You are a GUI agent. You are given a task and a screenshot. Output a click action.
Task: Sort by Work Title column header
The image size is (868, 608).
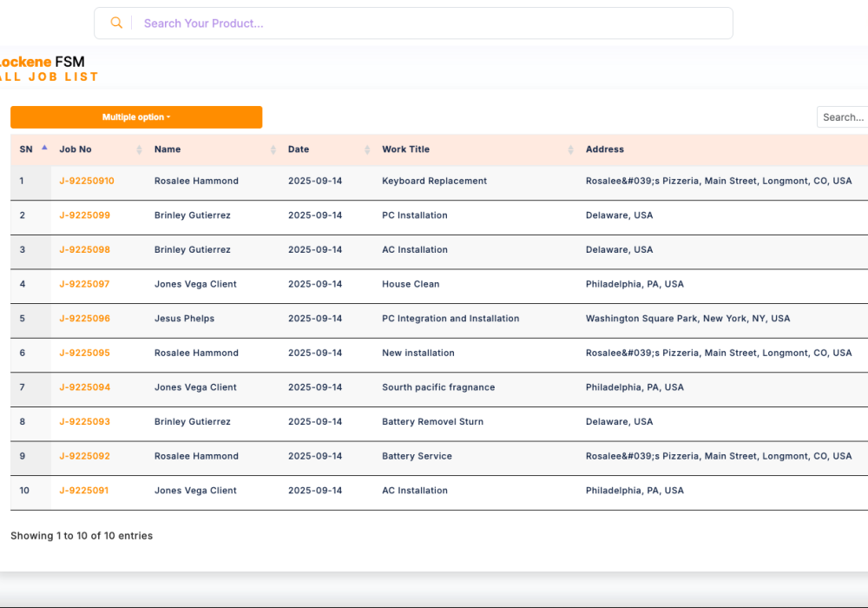[405, 149]
